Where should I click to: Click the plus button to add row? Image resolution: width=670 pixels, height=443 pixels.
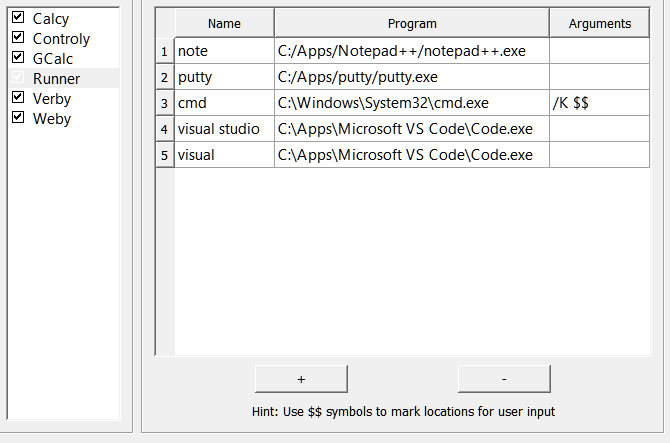pos(301,379)
